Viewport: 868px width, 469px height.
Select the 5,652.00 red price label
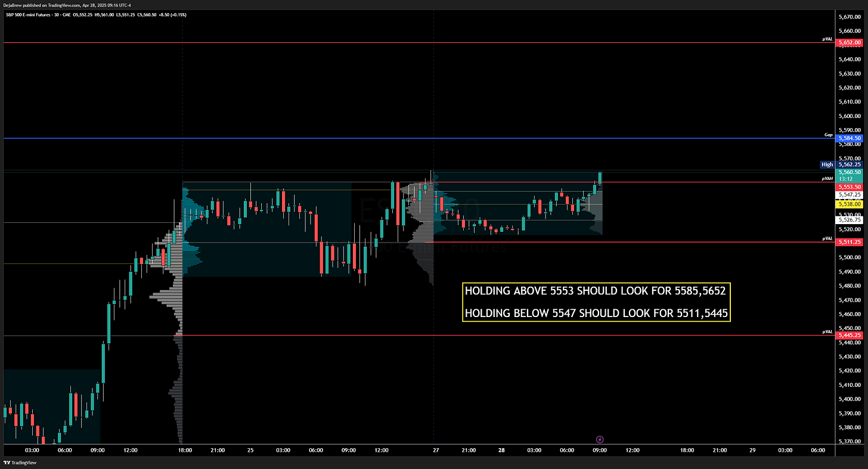click(849, 43)
